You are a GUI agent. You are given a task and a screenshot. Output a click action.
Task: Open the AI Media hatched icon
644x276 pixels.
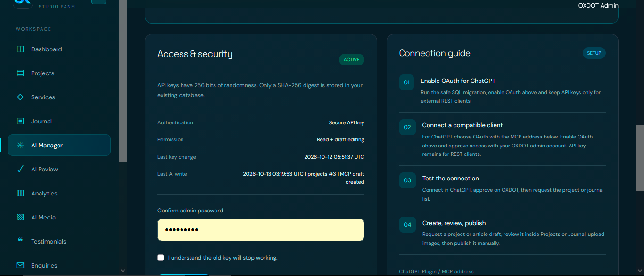coord(20,217)
